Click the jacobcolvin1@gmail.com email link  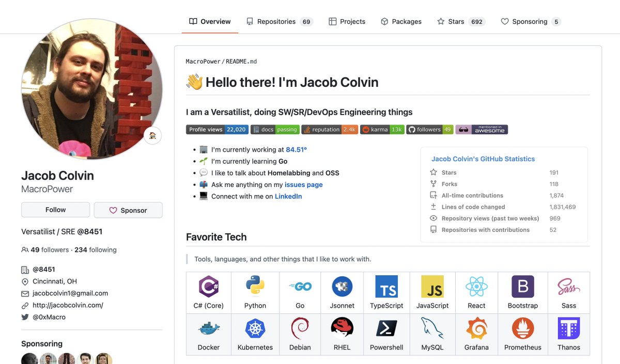pyautogui.click(x=70, y=293)
